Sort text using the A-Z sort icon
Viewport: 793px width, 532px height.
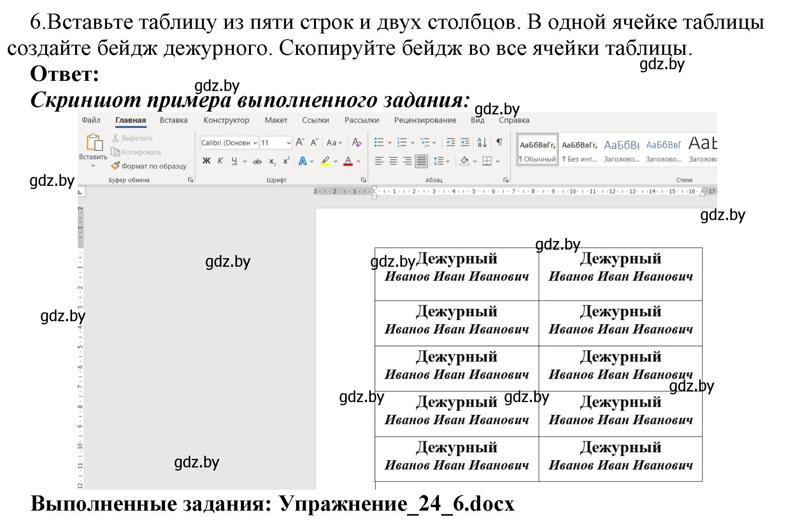click(x=482, y=142)
